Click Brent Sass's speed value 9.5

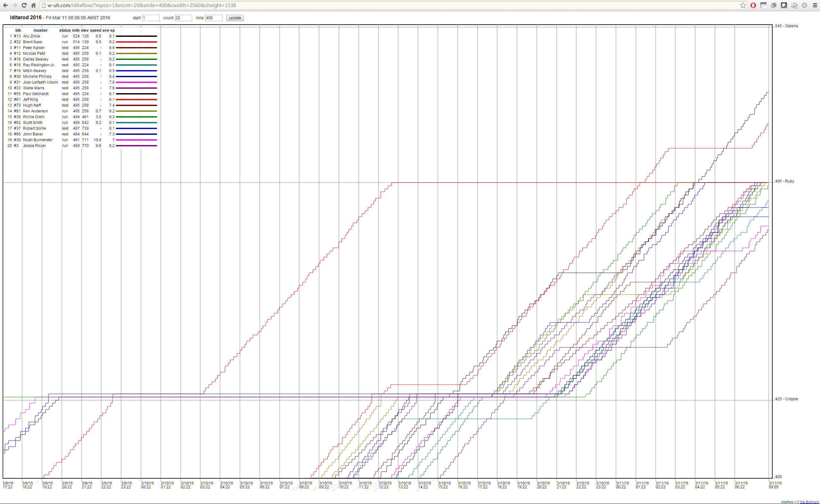(98, 42)
